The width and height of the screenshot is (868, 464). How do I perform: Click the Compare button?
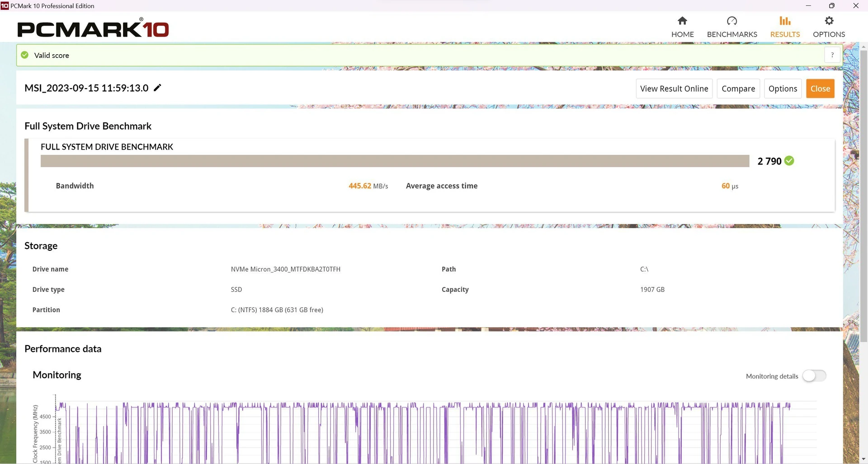738,89
